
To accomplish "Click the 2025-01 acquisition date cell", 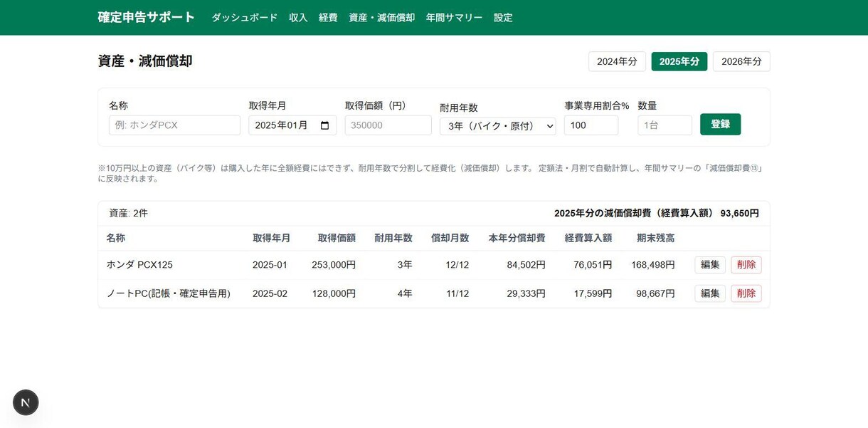I will coord(270,265).
